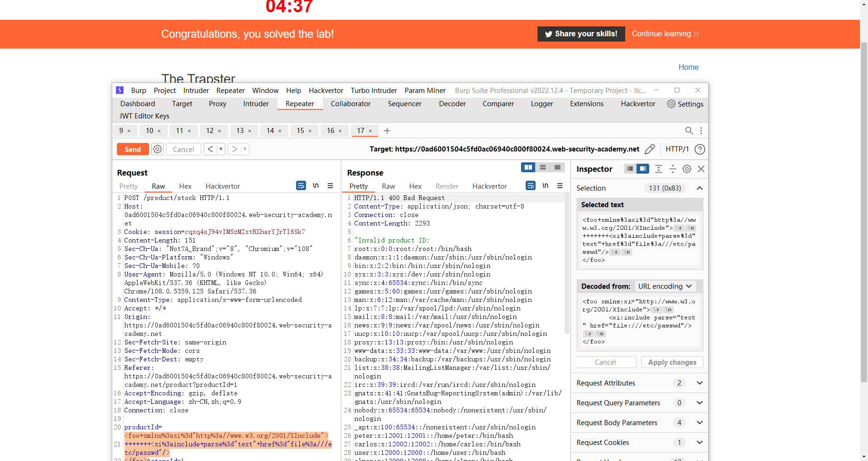Switch to the Proxy tab

coord(217,104)
